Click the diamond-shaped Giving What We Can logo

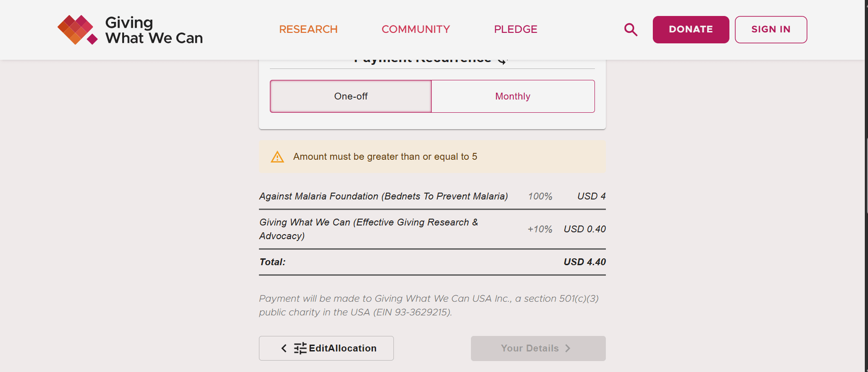point(77,30)
